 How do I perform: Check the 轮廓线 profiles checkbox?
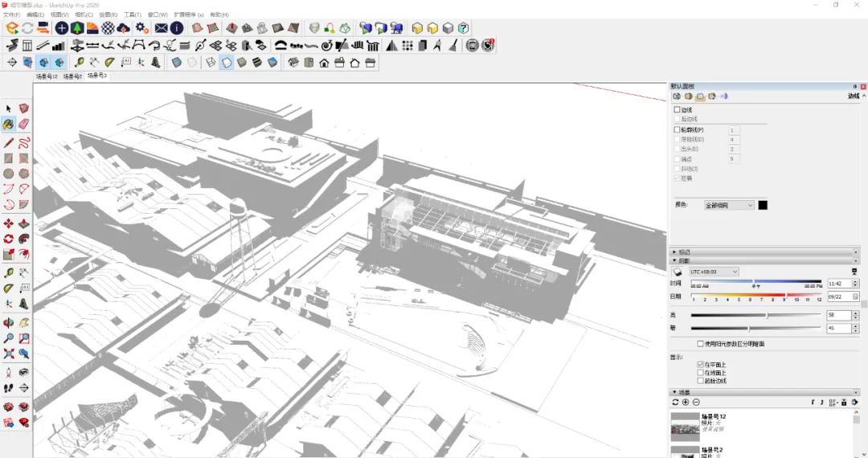coord(677,129)
